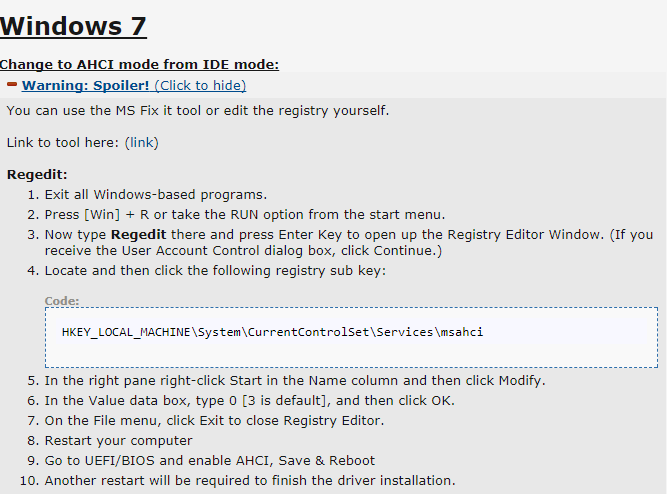Click step 'Locate and then click the following registry sub key:'
The width and height of the screenshot is (667, 494).
coord(215,271)
